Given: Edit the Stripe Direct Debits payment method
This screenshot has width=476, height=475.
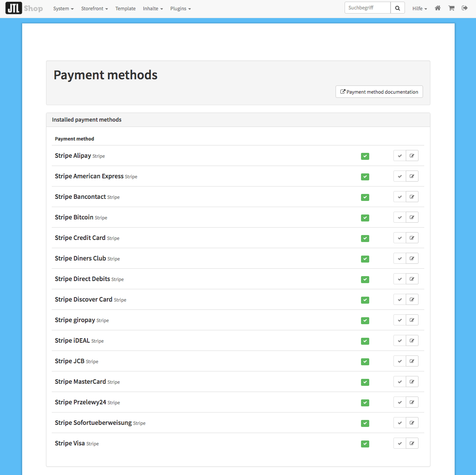Looking at the screenshot, I should 412,279.
